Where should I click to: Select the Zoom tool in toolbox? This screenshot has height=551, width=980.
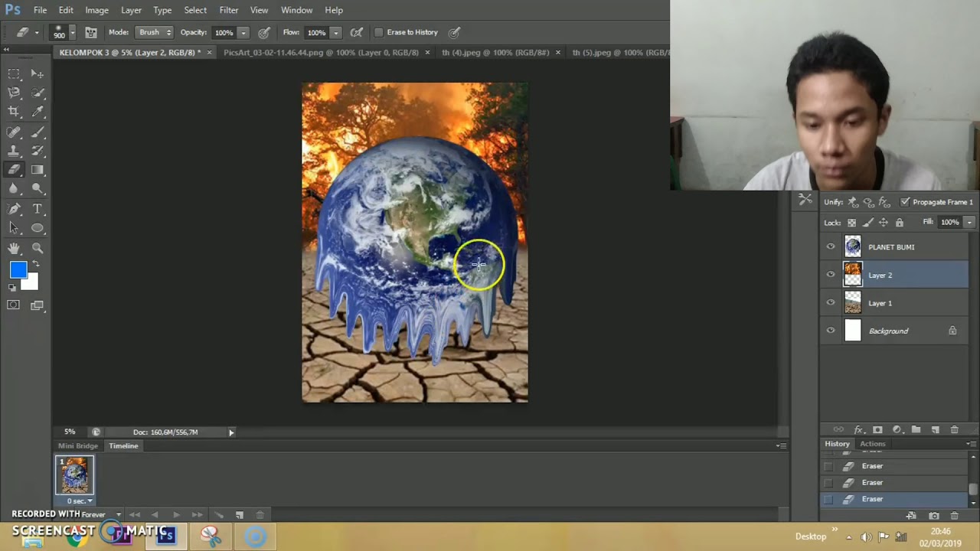point(37,248)
